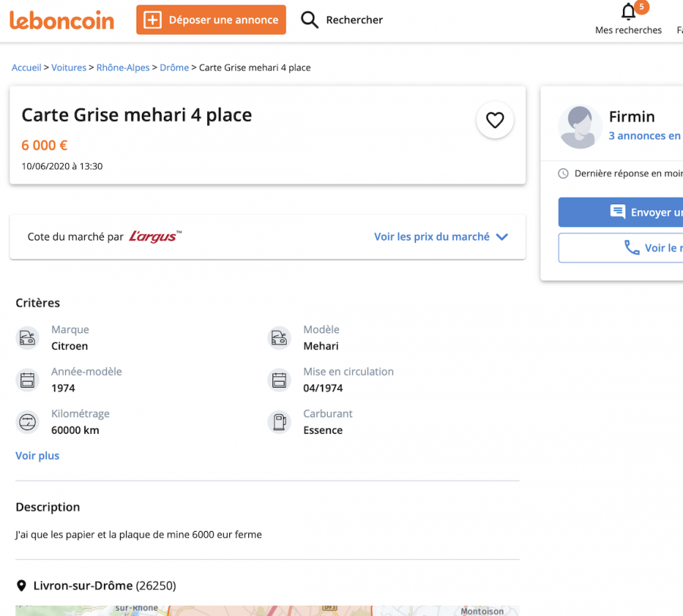Click Déposer une annonce button
The width and height of the screenshot is (683, 616).
click(211, 20)
